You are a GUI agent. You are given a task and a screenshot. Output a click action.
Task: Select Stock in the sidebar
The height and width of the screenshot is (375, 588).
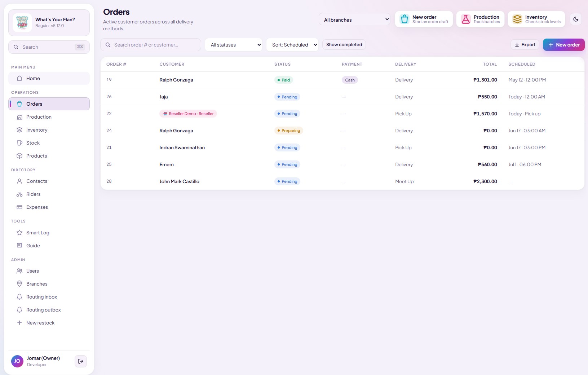click(x=49, y=143)
